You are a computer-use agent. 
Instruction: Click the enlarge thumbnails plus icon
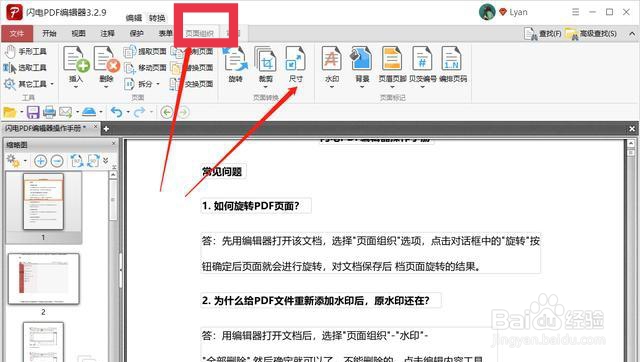pos(40,161)
